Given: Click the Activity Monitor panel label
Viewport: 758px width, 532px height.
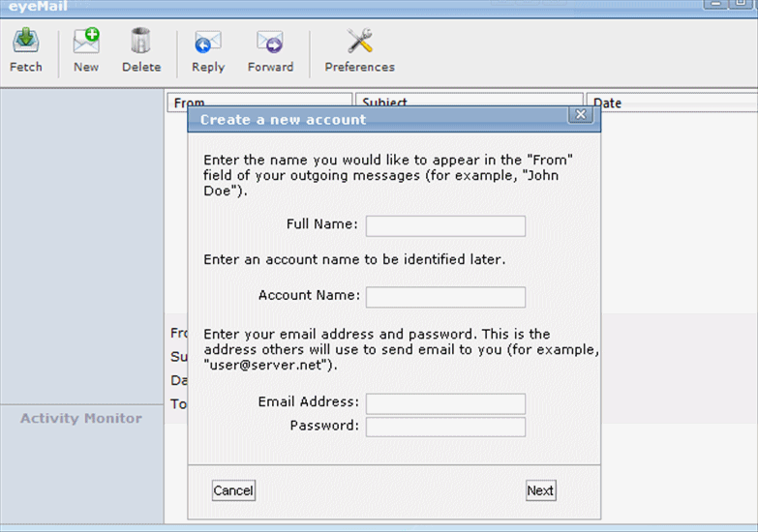Looking at the screenshot, I should [x=81, y=419].
